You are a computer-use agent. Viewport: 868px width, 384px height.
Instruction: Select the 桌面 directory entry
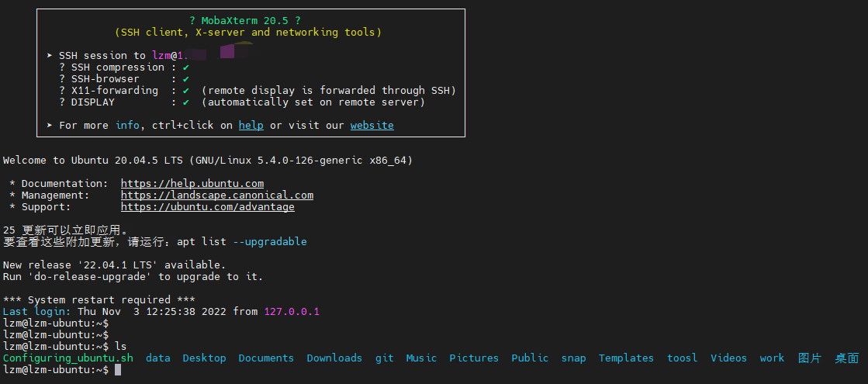click(846, 358)
